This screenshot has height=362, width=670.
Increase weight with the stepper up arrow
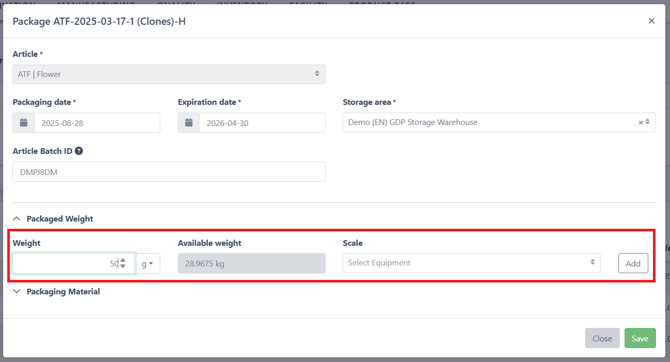tap(123, 260)
